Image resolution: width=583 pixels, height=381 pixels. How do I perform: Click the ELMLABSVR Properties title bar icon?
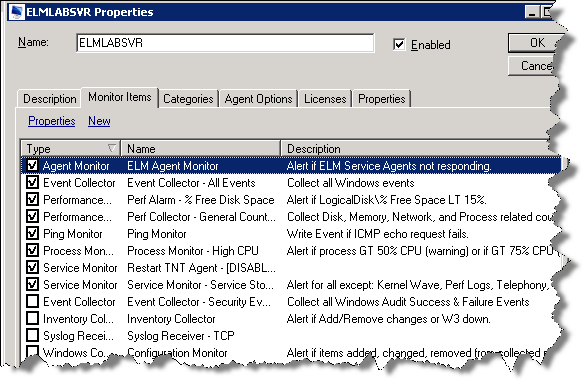point(17,12)
